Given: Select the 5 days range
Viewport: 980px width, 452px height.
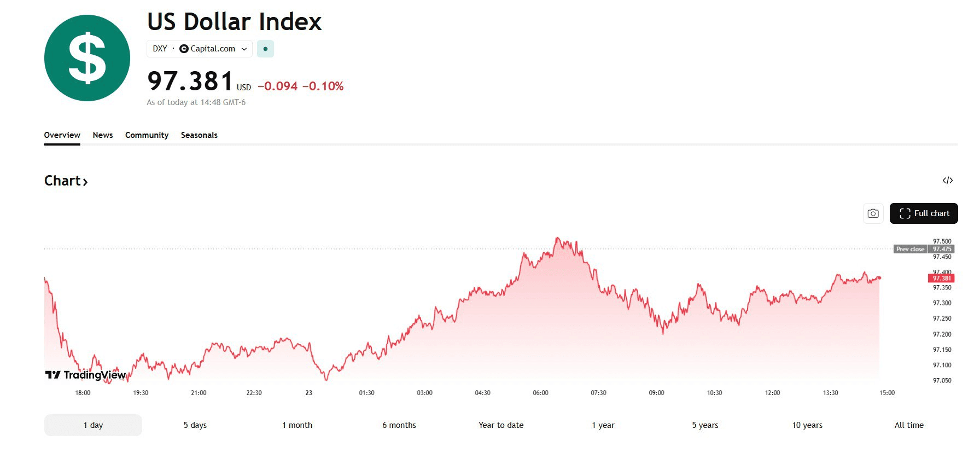Looking at the screenshot, I should [195, 425].
